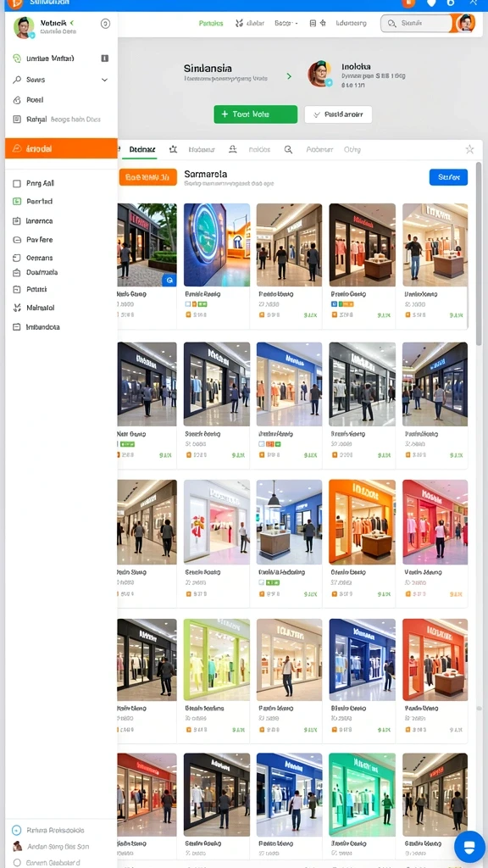Image resolution: width=488 pixels, height=868 pixels.
Task: Select the radio button at sidebar bottom
Action: (17, 862)
